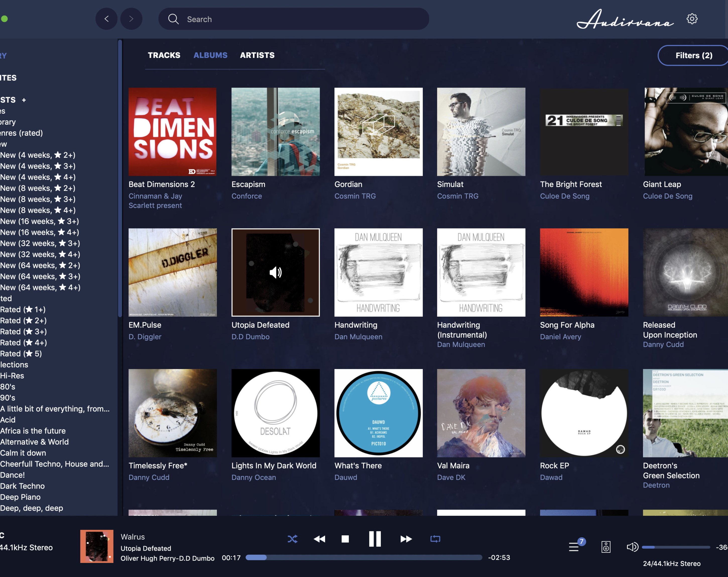The width and height of the screenshot is (728, 577).
Task: Open Audirvana settings with the gear icon
Action: (692, 19)
